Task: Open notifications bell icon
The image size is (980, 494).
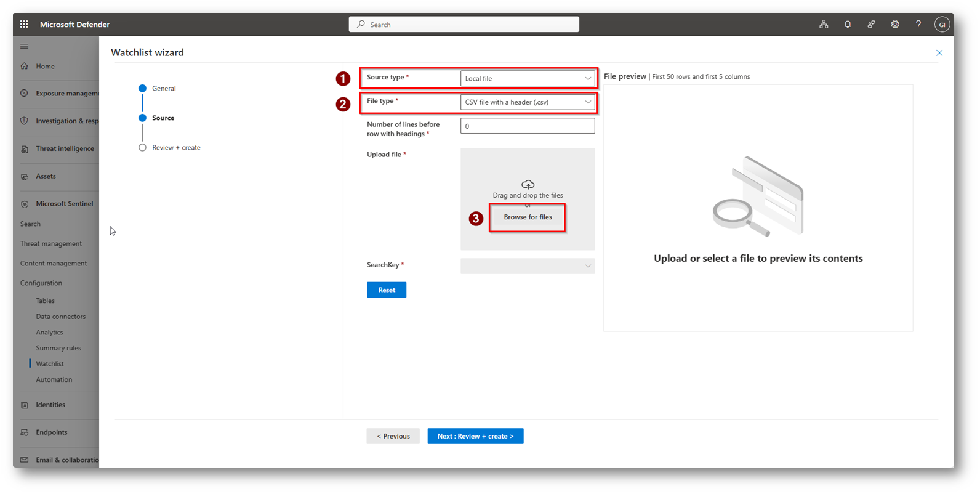Action: (848, 25)
